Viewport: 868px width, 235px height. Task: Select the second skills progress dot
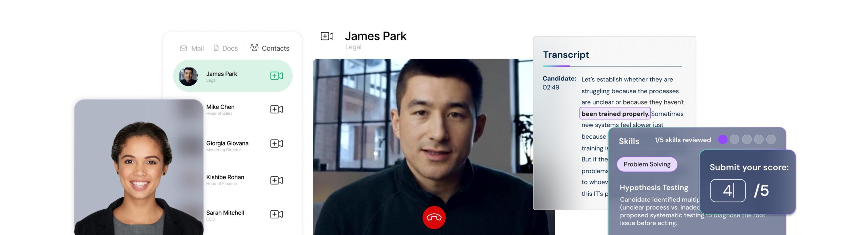coord(734,139)
